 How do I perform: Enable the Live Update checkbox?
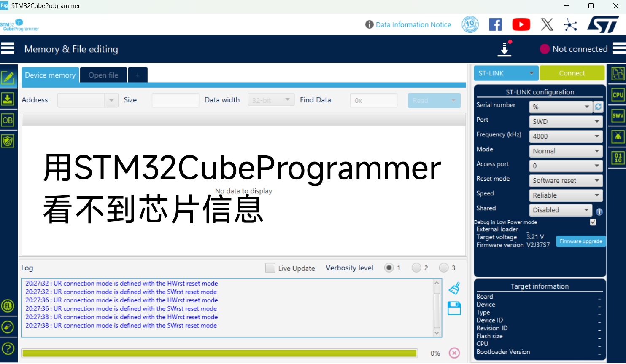(x=270, y=268)
